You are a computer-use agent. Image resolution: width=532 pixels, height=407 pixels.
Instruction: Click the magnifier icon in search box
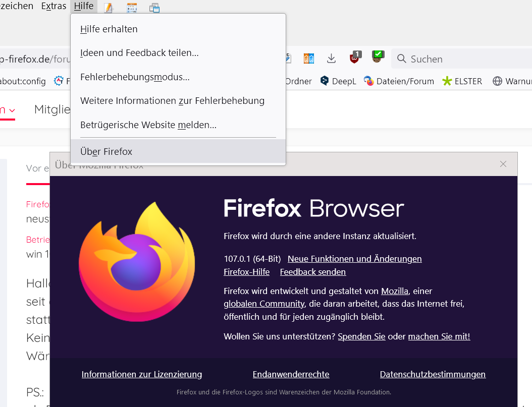401,59
